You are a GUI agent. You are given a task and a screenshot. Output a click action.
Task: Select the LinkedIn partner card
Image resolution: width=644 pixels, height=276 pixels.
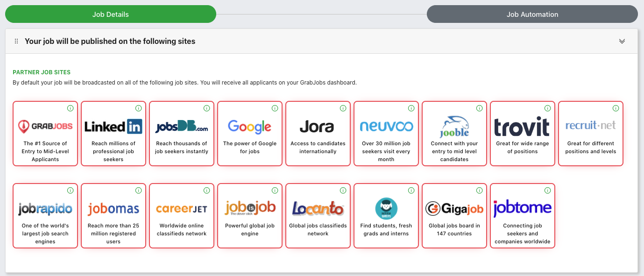tap(113, 134)
